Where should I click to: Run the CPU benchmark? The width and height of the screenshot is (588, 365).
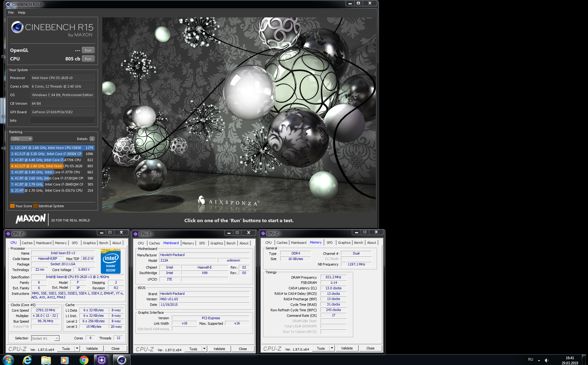88,59
